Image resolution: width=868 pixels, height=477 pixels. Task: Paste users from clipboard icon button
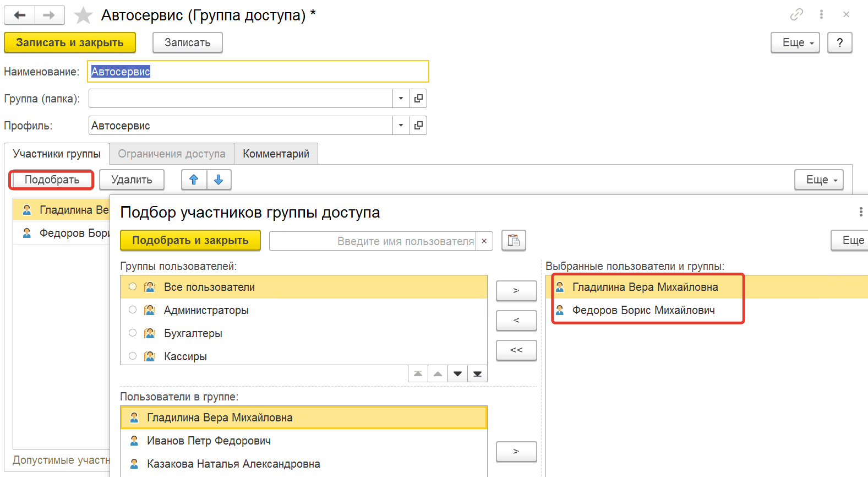point(514,241)
